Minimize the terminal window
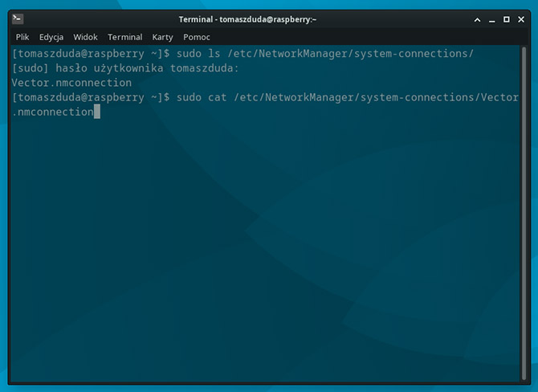538x392 pixels. coord(492,20)
